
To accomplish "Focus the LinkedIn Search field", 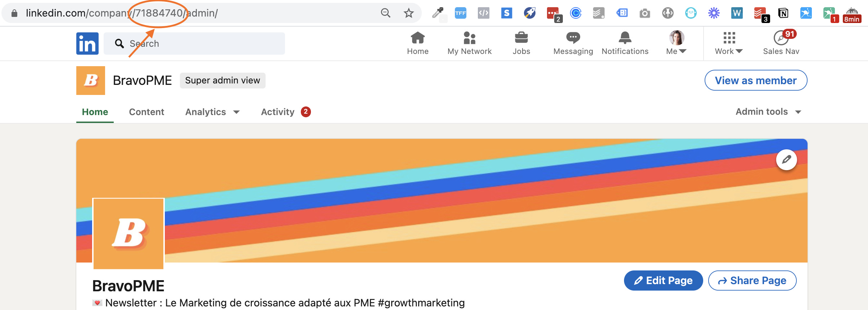I will 194,44.
